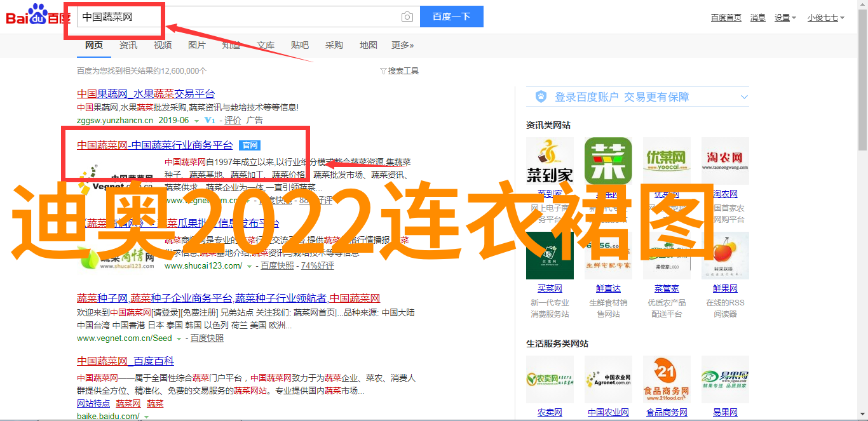Open the green 菜 app logo

click(608, 161)
